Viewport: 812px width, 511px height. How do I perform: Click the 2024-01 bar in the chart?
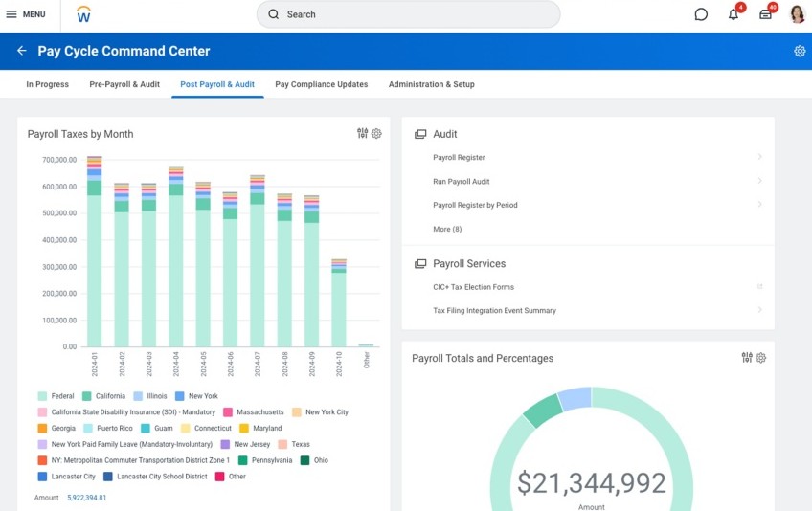click(94, 252)
